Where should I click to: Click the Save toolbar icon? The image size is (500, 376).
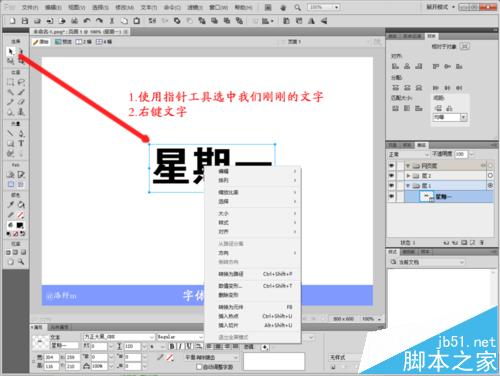tap(25, 21)
